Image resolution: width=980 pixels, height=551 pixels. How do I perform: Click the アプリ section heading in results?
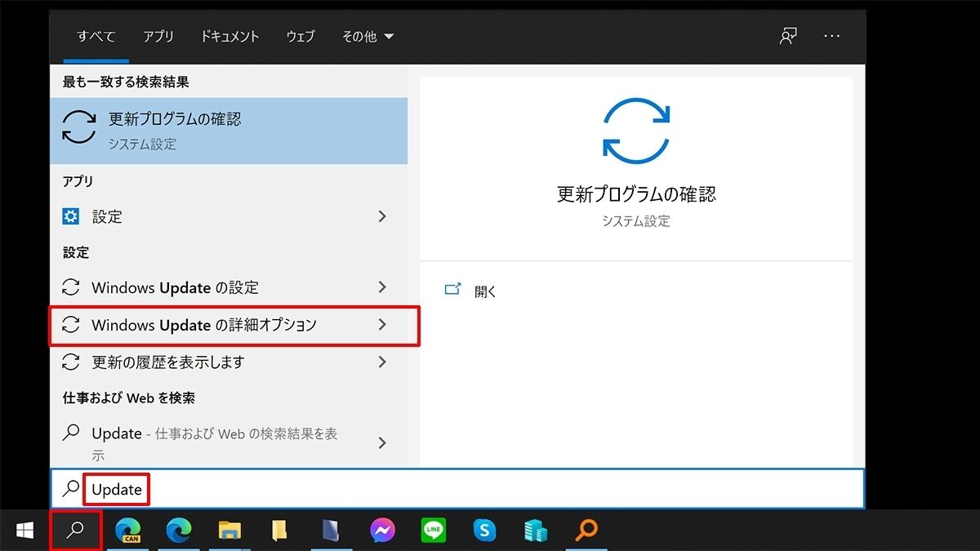click(x=78, y=181)
